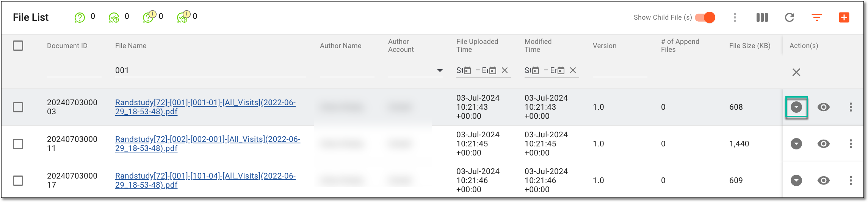
Task: View file with eye icon, 608 KB row
Action: [x=824, y=107]
